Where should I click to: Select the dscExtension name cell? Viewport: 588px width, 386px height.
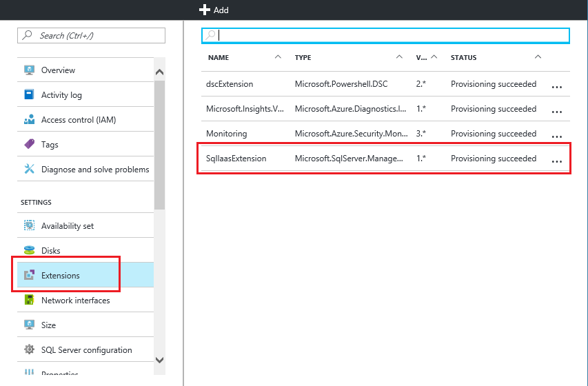[230, 83]
